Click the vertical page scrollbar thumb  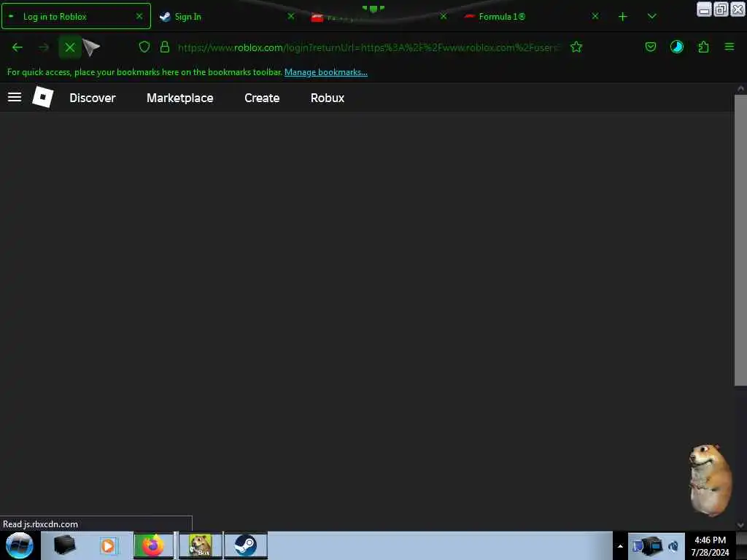740,241
